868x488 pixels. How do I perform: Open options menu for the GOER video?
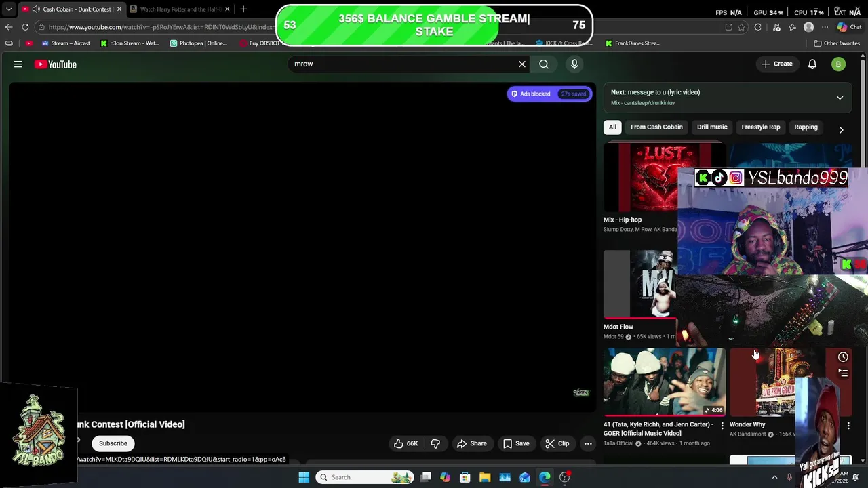point(722,426)
